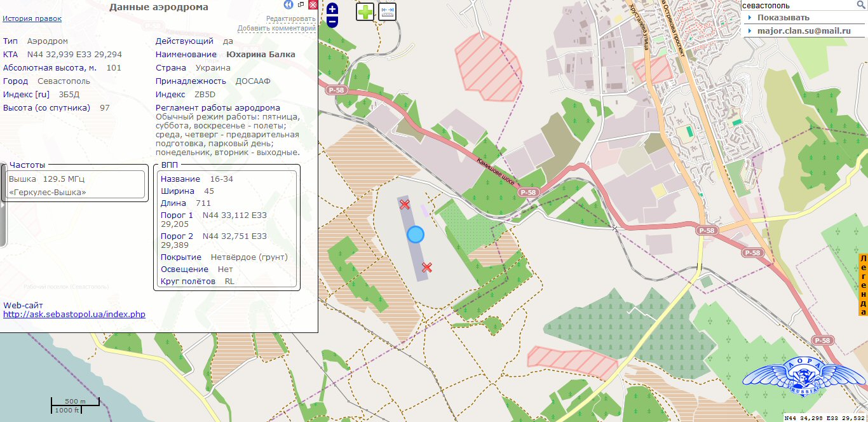Click Добавить комментарий link
The width and height of the screenshot is (868, 422).
pyautogui.click(x=276, y=28)
